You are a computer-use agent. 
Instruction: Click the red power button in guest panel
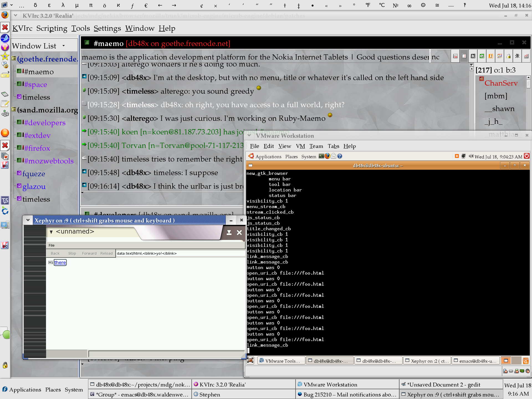[527, 156]
